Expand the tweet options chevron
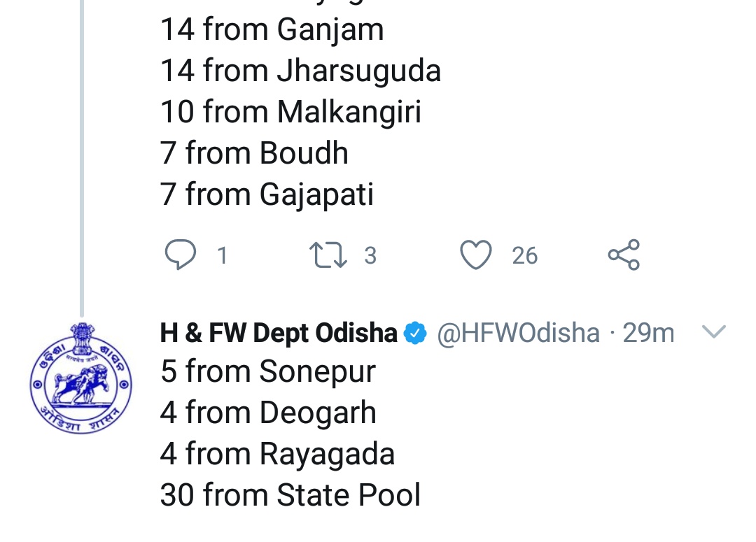 tap(713, 333)
